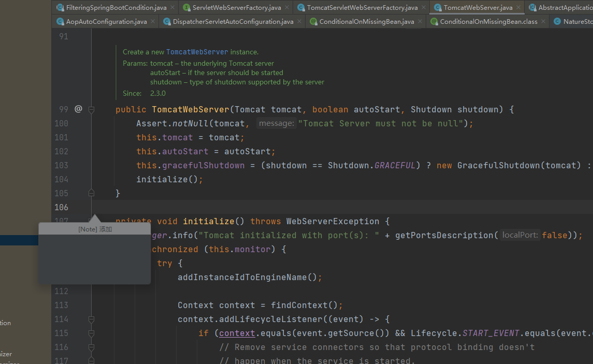593x364 pixels.
Task: Collapse the TomcatWebServer constructor at line 99
Action: point(91,110)
